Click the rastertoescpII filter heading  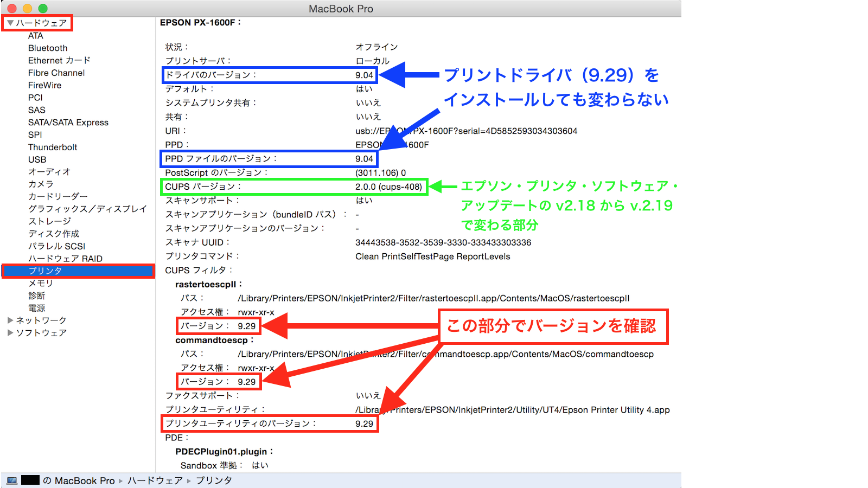point(208,285)
